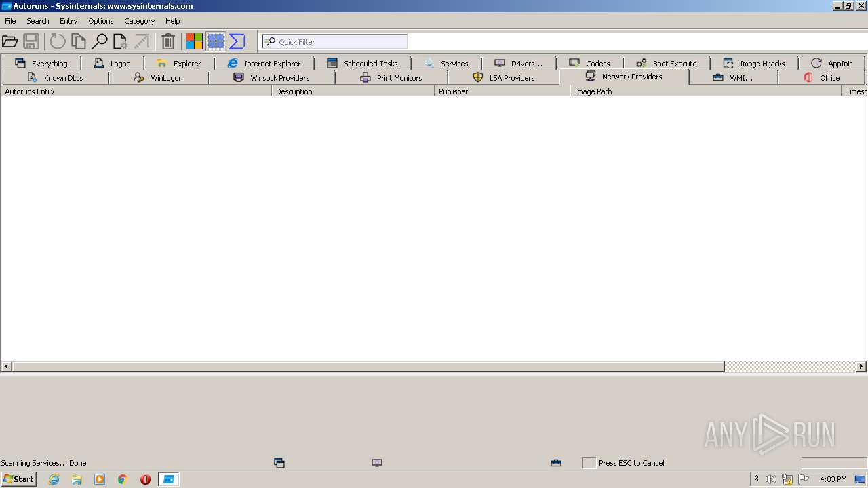This screenshot has height=488, width=868.
Task: Click the Find magnifier toolbar icon
Action: [100, 41]
